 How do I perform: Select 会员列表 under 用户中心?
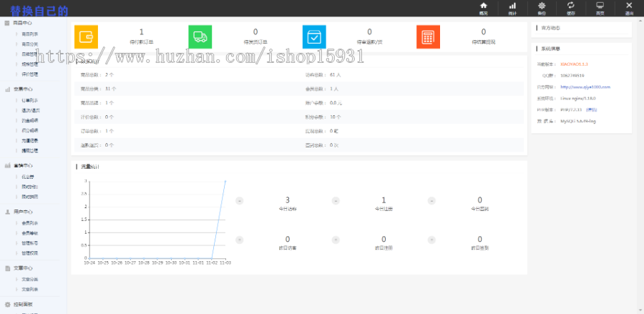(29, 222)
